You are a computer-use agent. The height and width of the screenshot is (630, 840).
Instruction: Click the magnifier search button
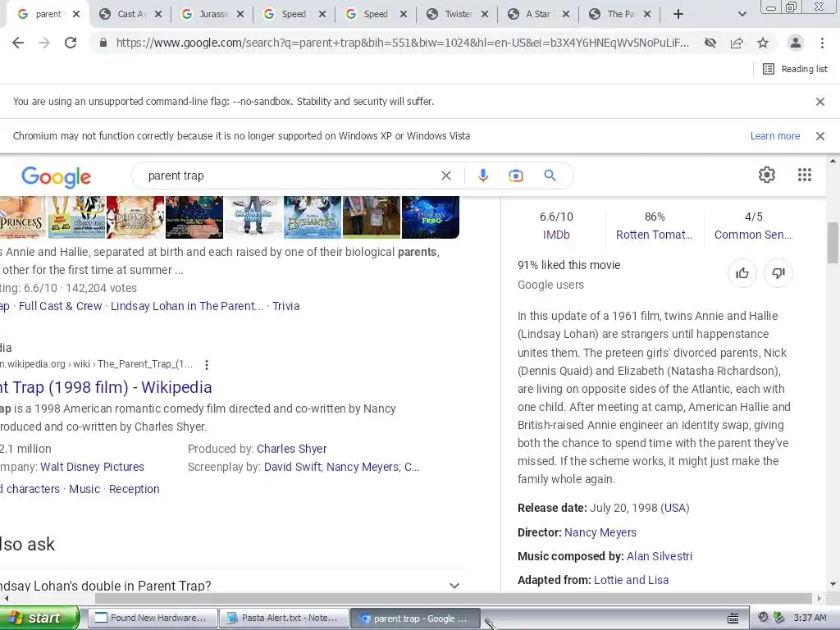[550, 176]
